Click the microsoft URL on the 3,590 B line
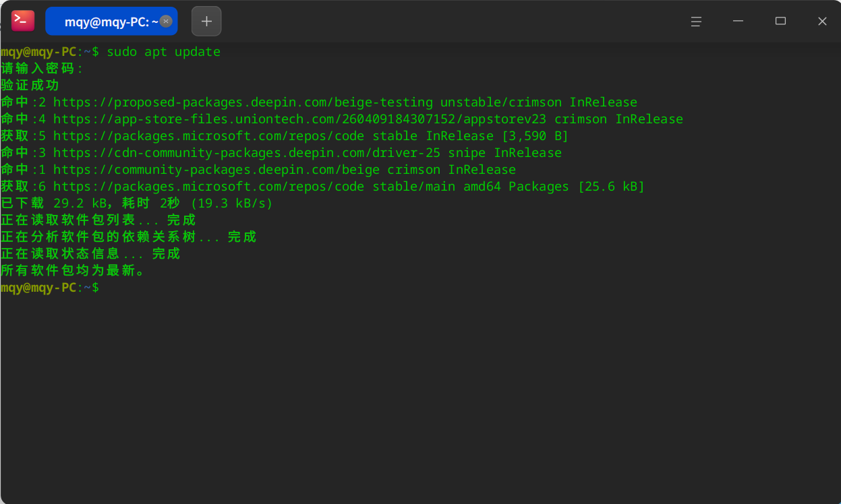 click(208, 136)
